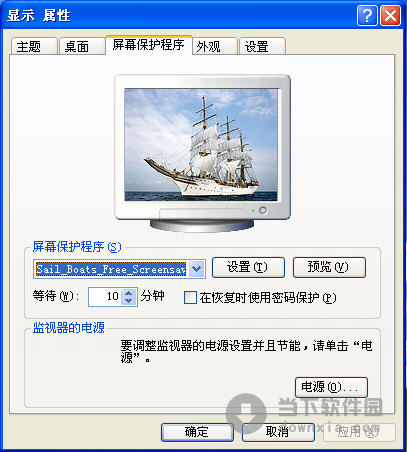Click the down arrow of wait spinner
The width and height of the screenshot is (407, 452).
(129, 301)
